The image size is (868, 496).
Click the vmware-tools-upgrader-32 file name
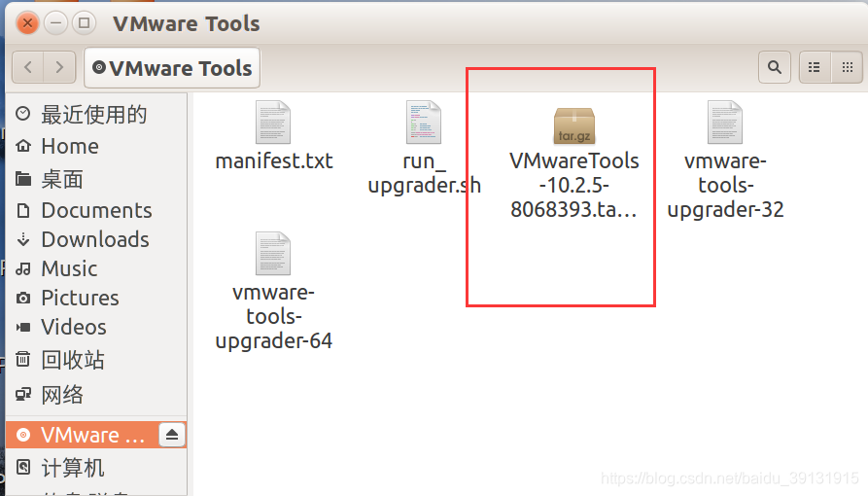[x=725, y=185]
